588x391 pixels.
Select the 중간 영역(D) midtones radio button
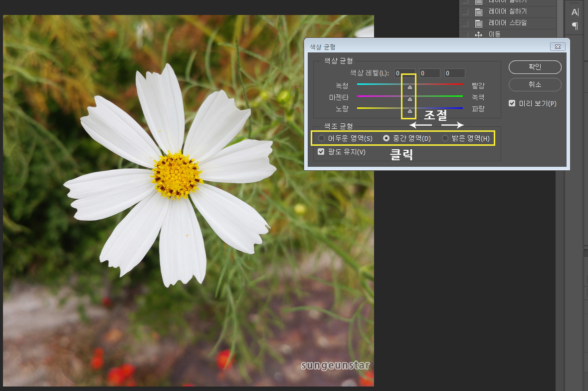386,138
